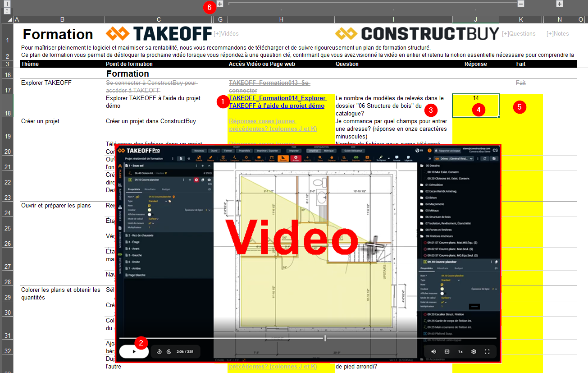Click the red Arrêter stop tool
This screenshot has height=373, width=588.
[296, 159]
